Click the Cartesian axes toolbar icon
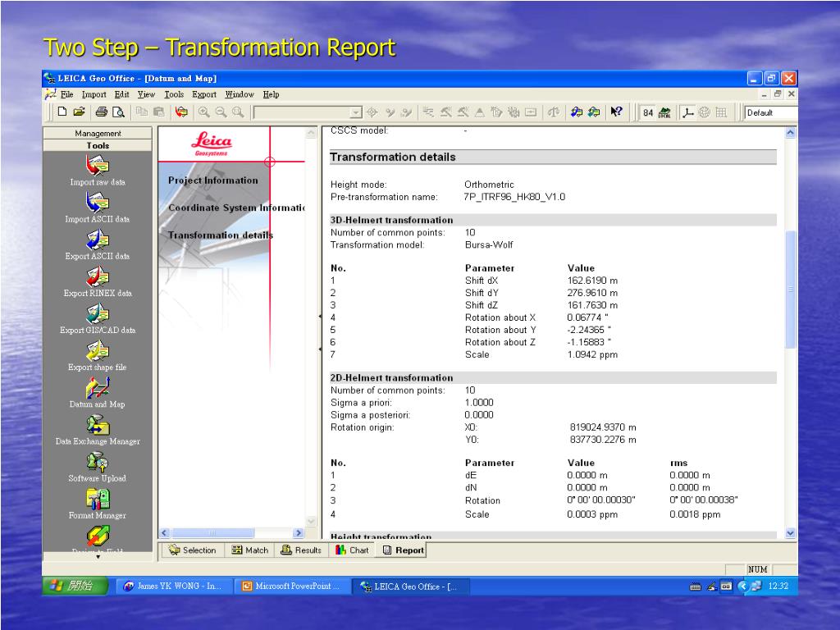840x630 pixels. 688,112
